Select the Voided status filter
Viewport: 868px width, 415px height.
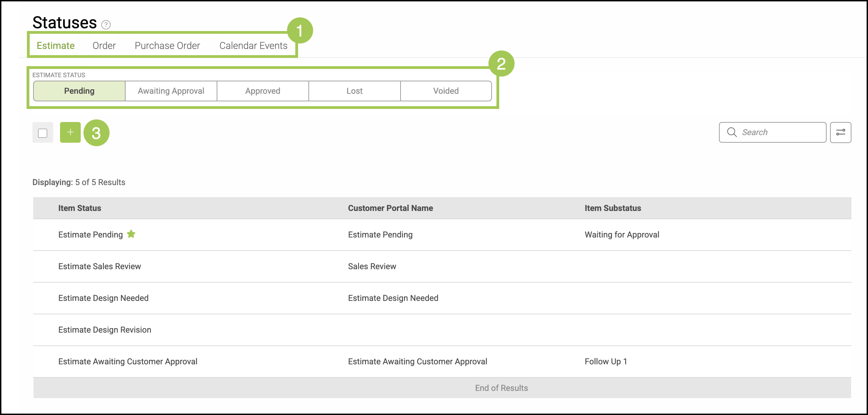coord(446,91)
